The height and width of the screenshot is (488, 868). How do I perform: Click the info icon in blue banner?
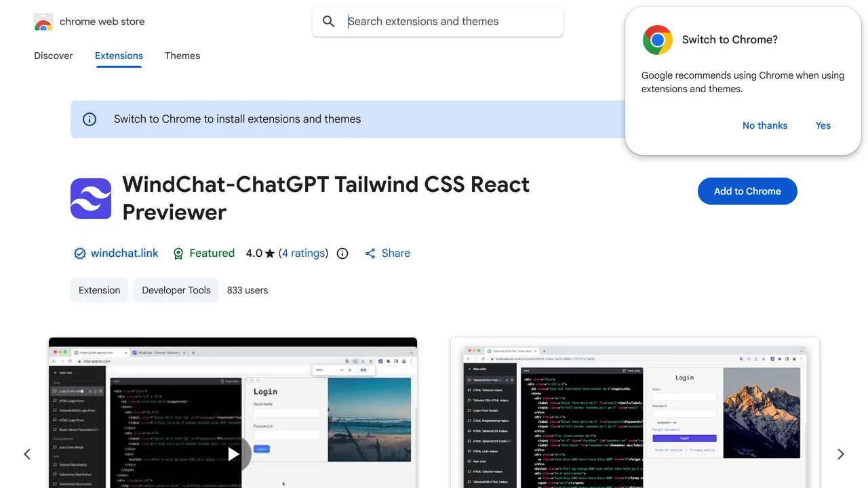pos(90,119)
